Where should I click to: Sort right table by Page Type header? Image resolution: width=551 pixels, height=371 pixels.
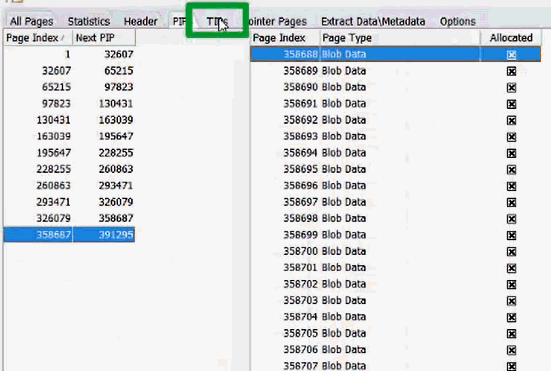(400, 38)
